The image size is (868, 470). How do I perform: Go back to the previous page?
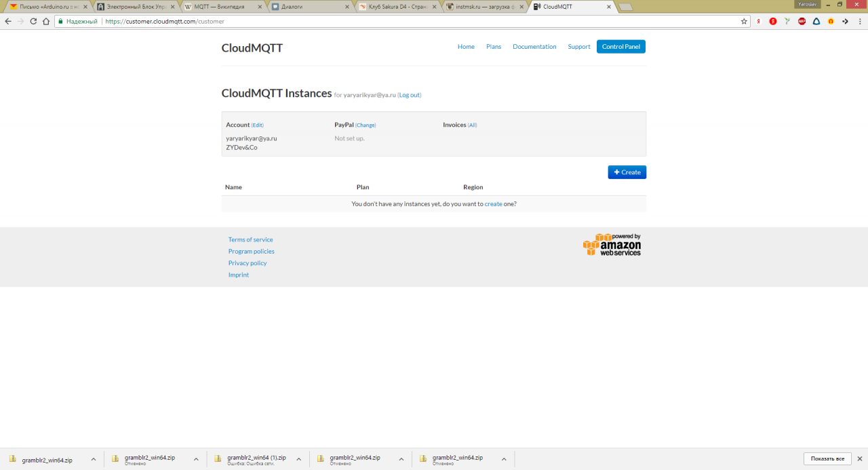pos(8,21)
